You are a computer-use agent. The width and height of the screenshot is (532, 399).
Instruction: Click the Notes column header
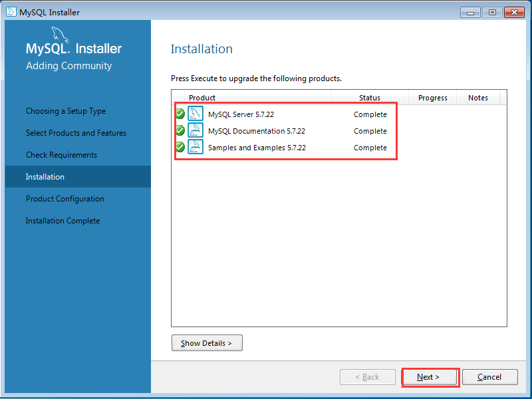tap(478, 98)
